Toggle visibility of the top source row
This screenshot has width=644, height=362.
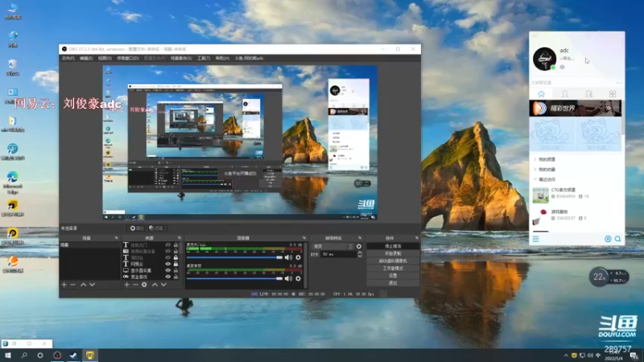tap(167, 245)
